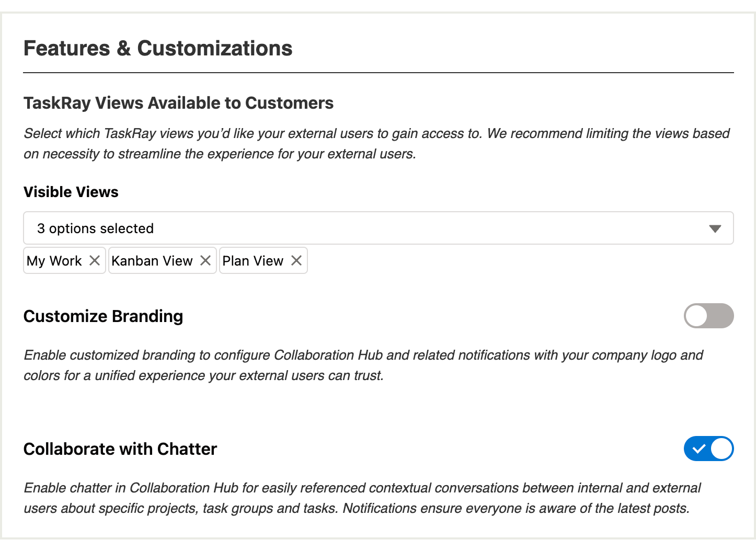Click the Customize Branding title text
This screenshot has height=551, width=756.
tap(104, 316)
